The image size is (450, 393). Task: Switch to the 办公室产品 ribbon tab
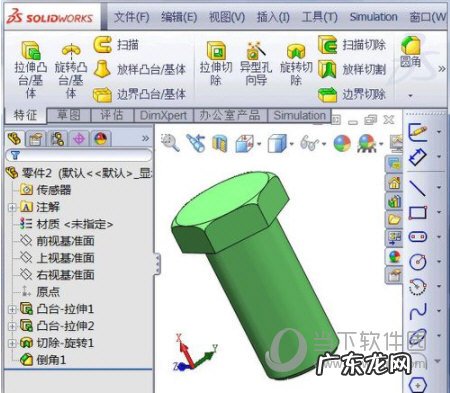point(230,115)
